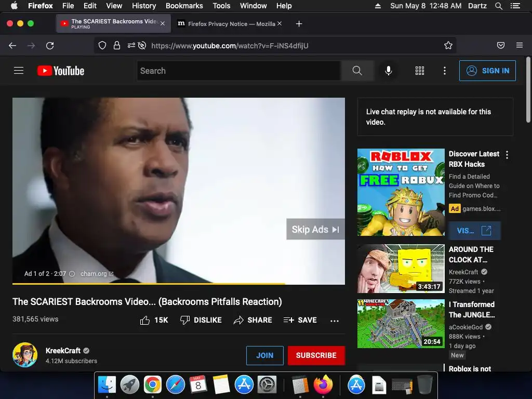Click the eject icon in menu bar
The image size is (532, 399).
(378, 6)
